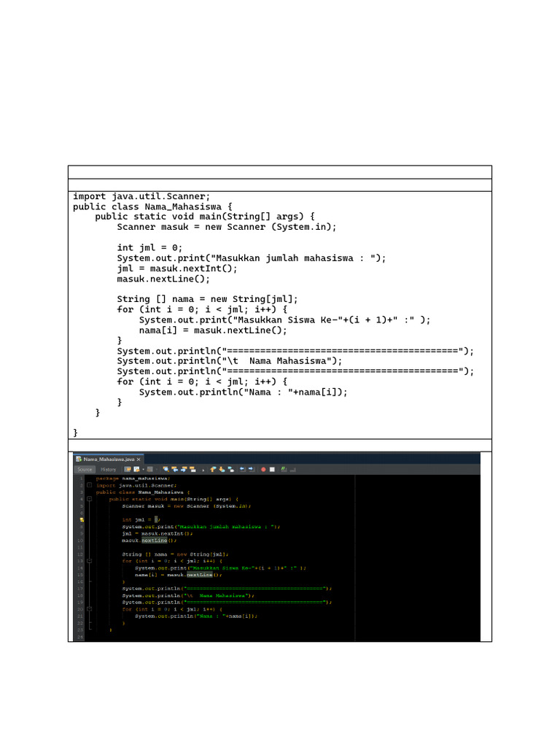Click 'jml = masuk.nextInt();' in dark editor
This screenshot has width=560, height=747.
click(157, 533)
